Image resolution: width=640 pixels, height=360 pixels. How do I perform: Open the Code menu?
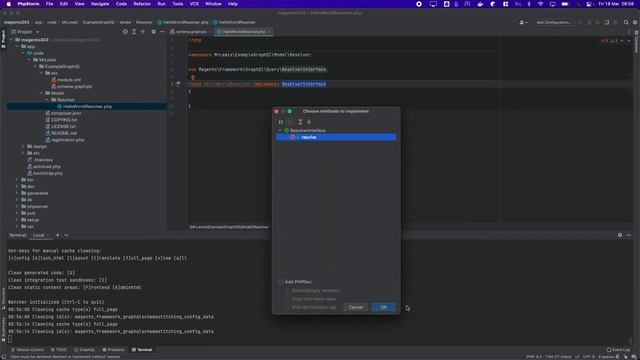[x=121, y=4]
